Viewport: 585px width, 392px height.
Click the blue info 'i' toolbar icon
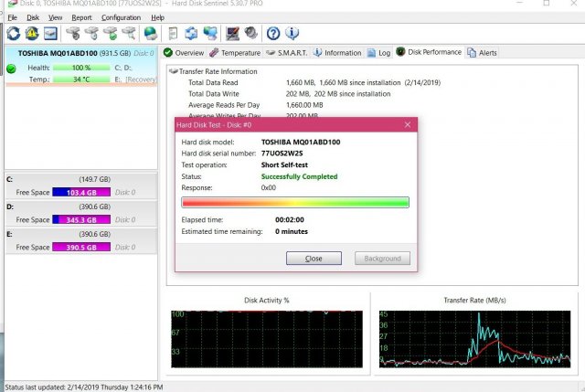point(293,34)
